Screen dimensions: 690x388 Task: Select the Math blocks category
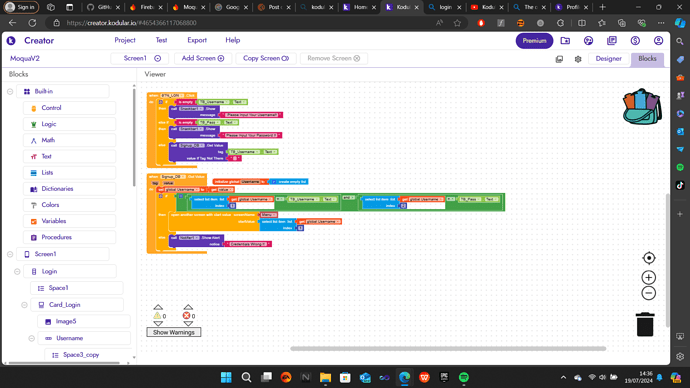click(x=69, y=140)
